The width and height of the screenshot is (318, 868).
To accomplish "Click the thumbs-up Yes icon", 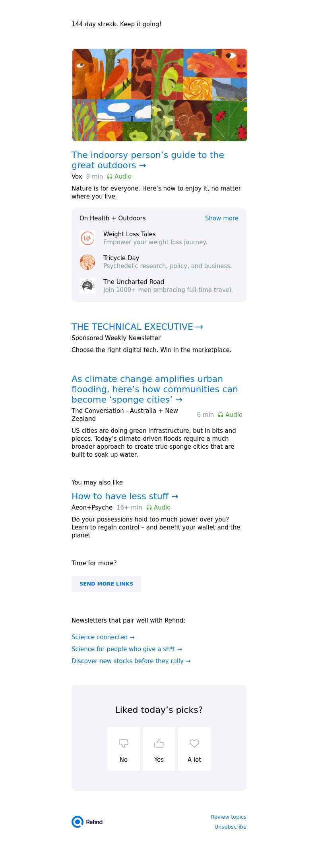I will [159, 743].
